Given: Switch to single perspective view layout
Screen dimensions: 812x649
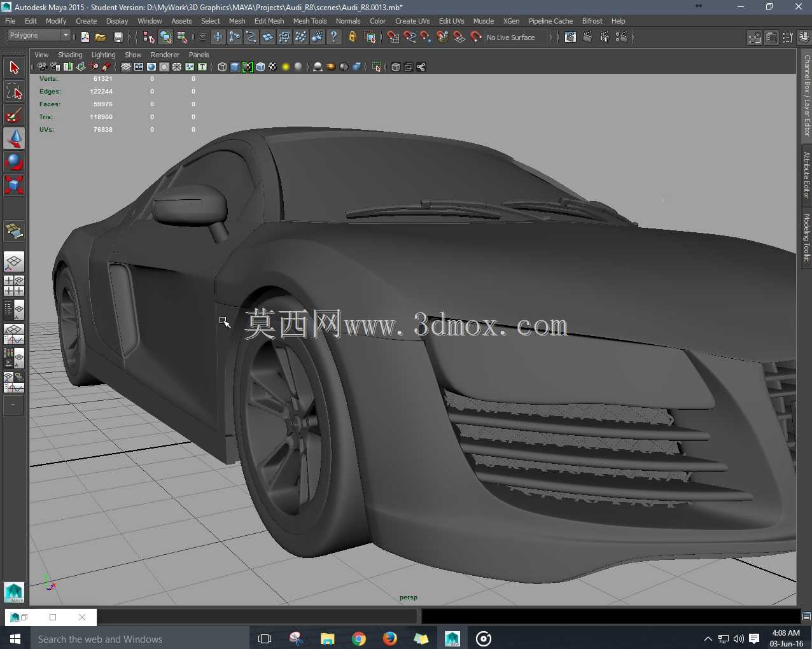Looking at the screenshot, I should pyautogui.click(x=14, y=262).
